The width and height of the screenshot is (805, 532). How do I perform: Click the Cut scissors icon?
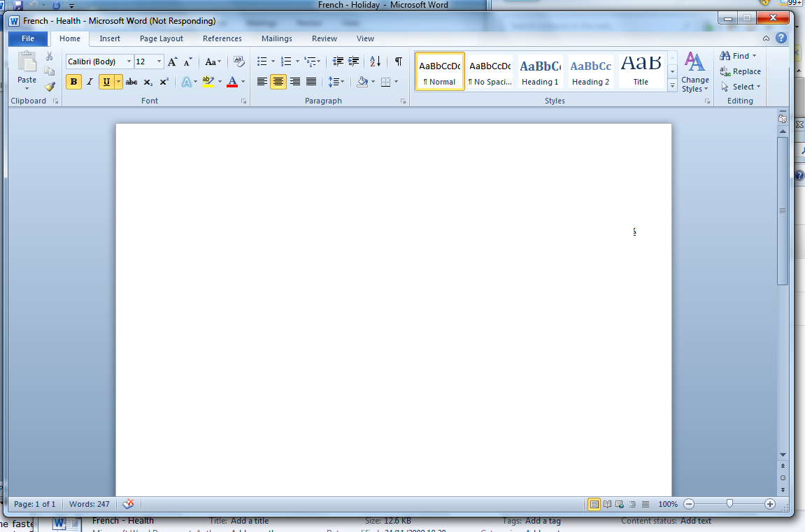pyautogui.click(x=49, y=56)
